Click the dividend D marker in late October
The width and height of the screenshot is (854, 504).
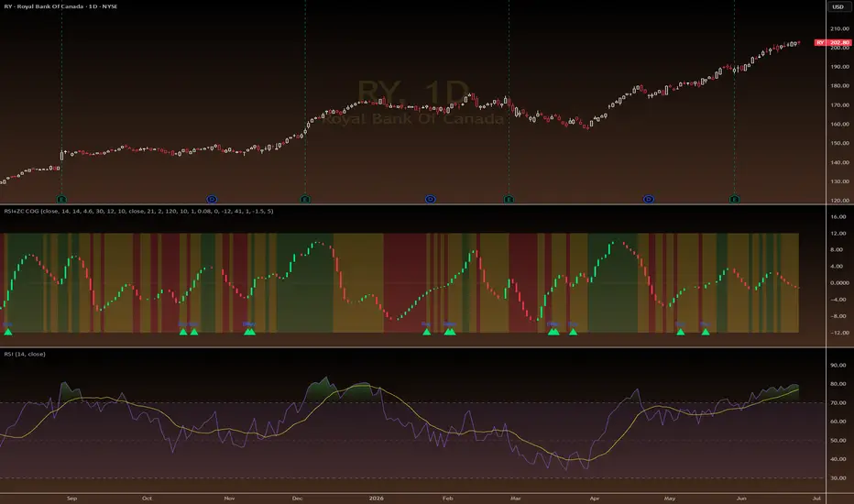coord(212,200)
